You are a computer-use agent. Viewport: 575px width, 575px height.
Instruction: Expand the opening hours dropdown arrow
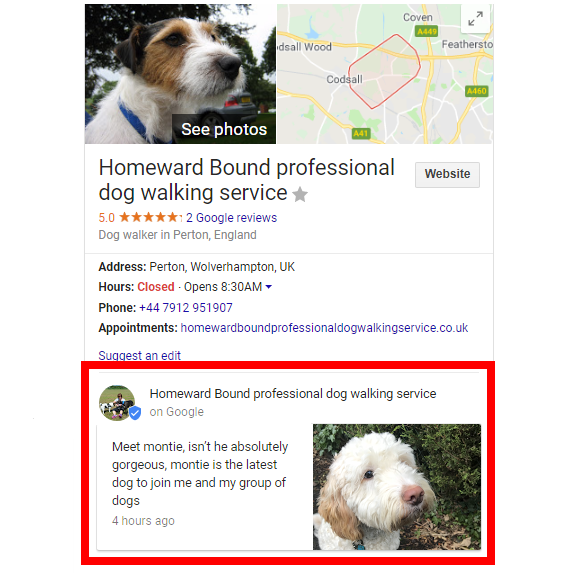269,287
